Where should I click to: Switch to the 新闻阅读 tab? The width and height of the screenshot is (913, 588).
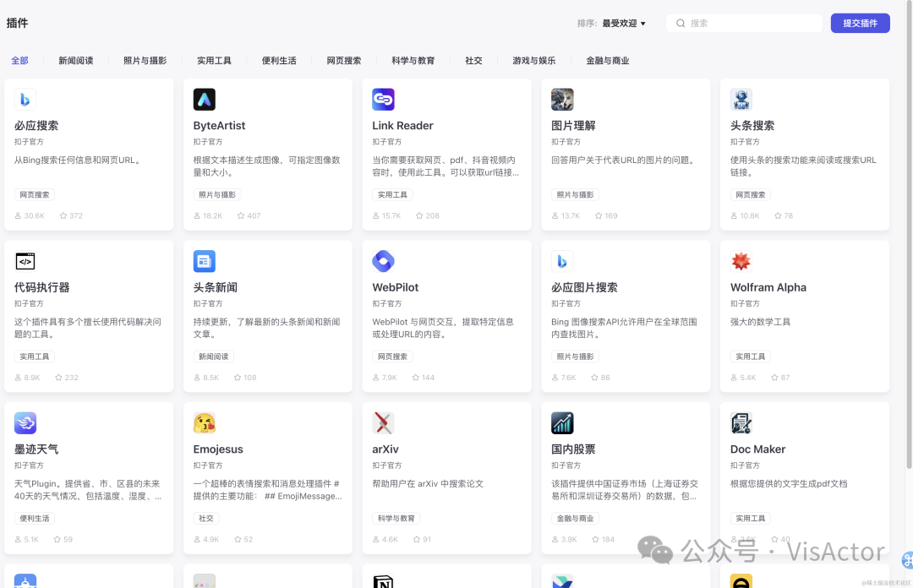tap(76, 61)
